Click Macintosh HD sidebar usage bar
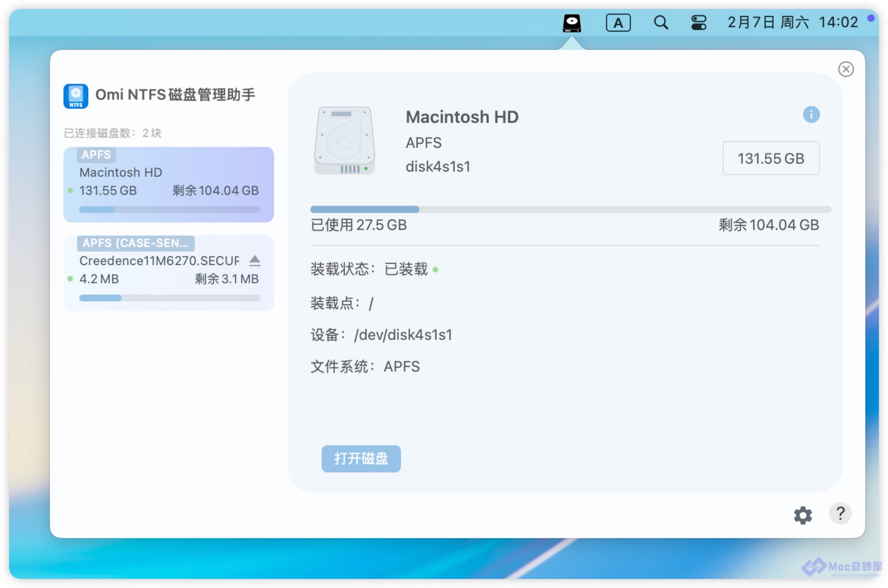Viewport: 888px width, 588px height. coord(170,210)
